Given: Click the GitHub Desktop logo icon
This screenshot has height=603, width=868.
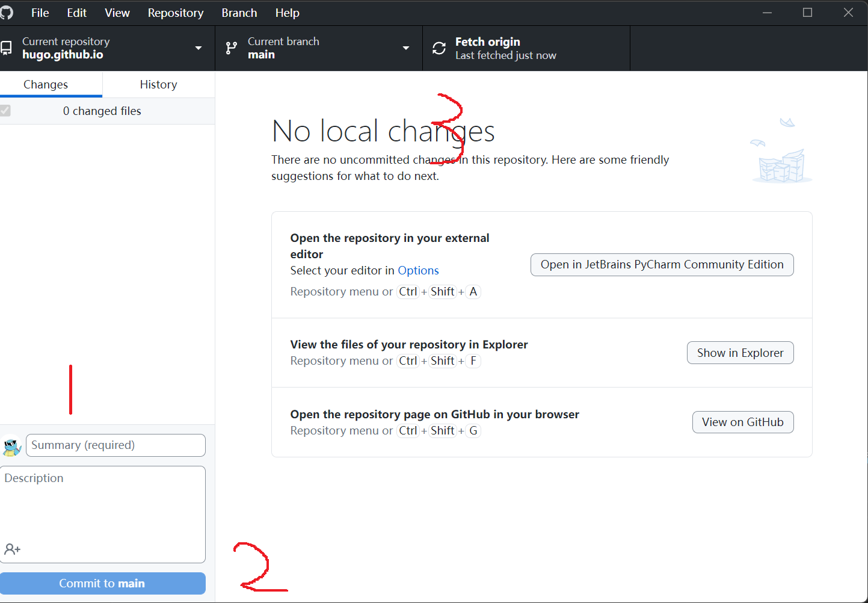Looking at the screenshot, I should pos(7,13).
